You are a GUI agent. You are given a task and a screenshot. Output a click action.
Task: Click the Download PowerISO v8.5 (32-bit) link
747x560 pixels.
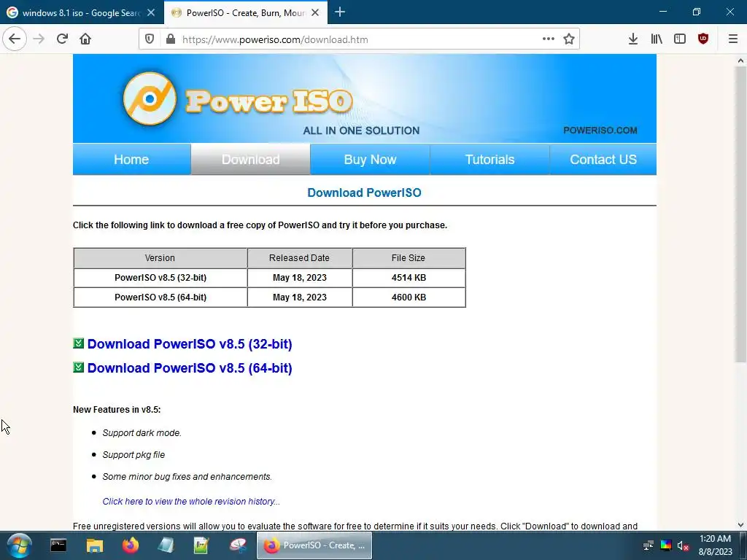pos(190,344)
